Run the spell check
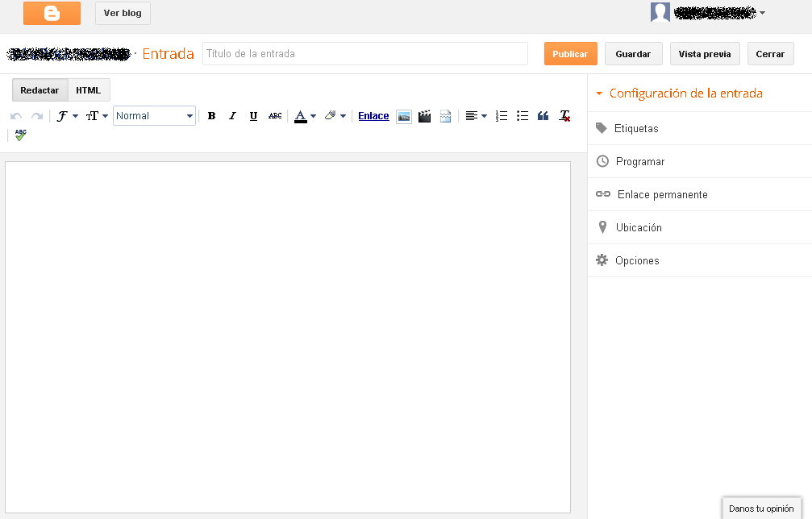 (x=20, y=135)
